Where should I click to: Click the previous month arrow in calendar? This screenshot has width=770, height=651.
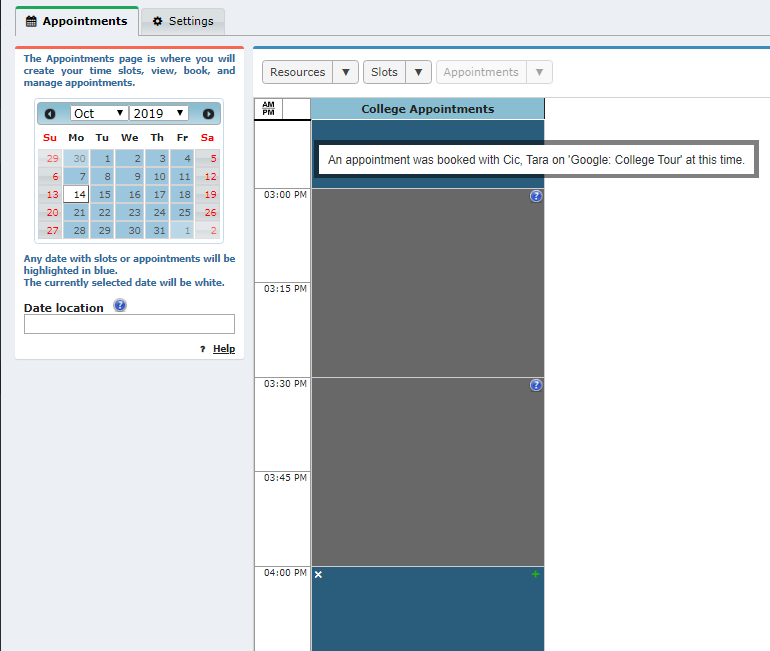coord(50,114)
